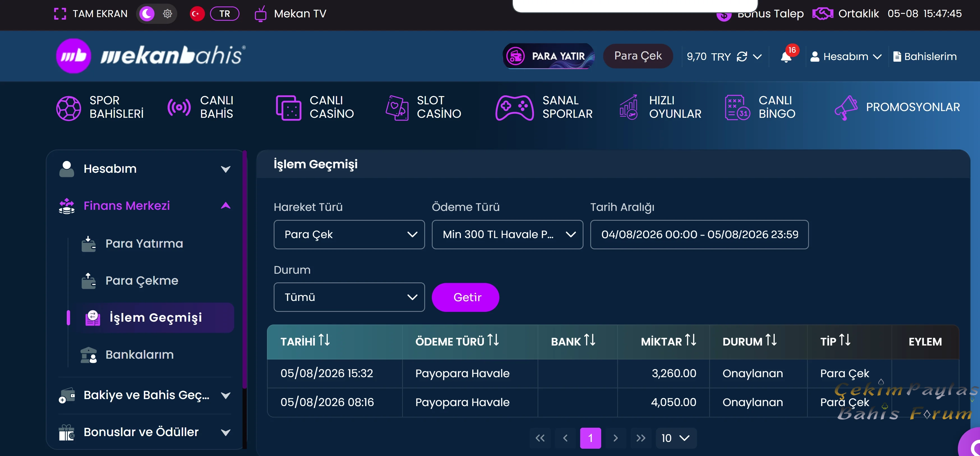Open Mekan TV link
The width and height of the screenshot is (980, 456).
tap(300, 14)
